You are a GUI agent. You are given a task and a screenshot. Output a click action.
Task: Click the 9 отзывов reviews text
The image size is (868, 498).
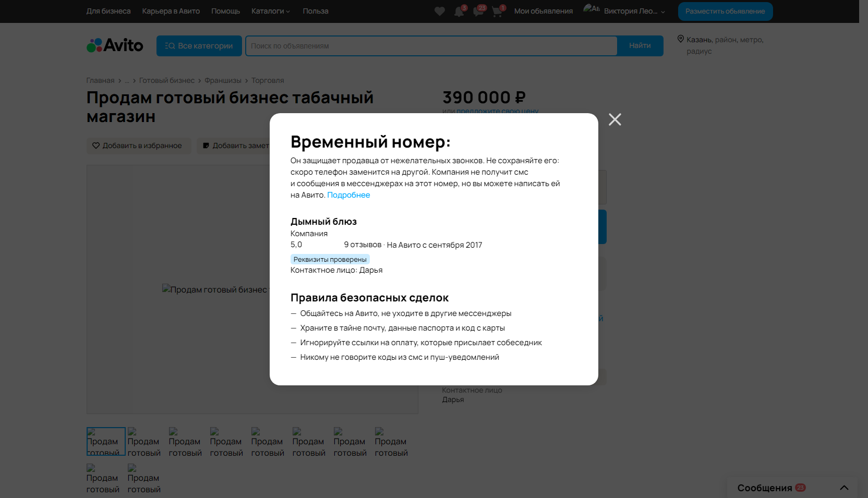click(363, 245)
